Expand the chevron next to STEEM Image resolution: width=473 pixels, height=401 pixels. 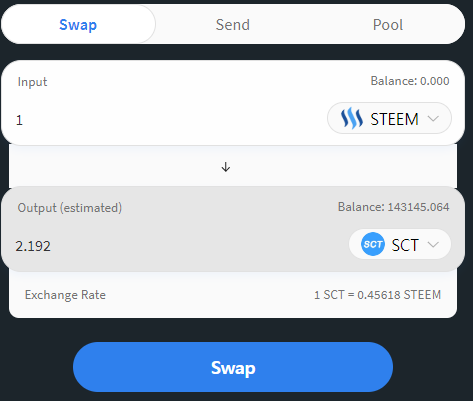(x=433, y=118)
